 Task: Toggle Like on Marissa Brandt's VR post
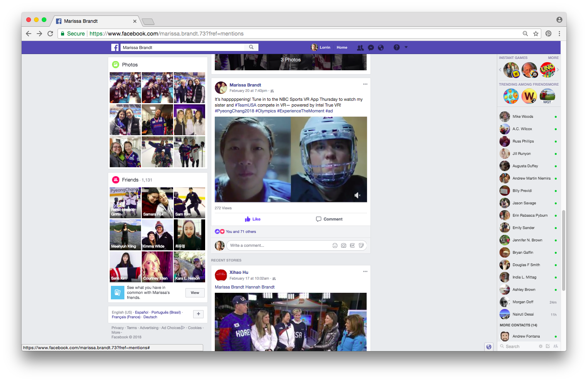coord(252,219)
